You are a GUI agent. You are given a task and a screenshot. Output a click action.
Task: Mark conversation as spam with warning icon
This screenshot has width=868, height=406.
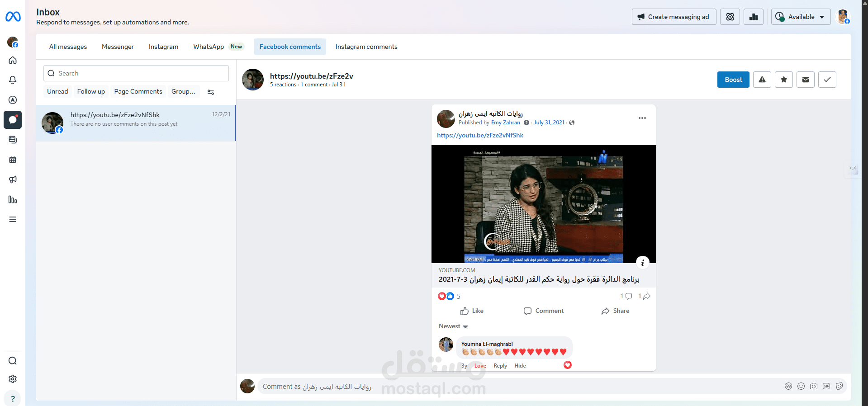tap(762, 80)
